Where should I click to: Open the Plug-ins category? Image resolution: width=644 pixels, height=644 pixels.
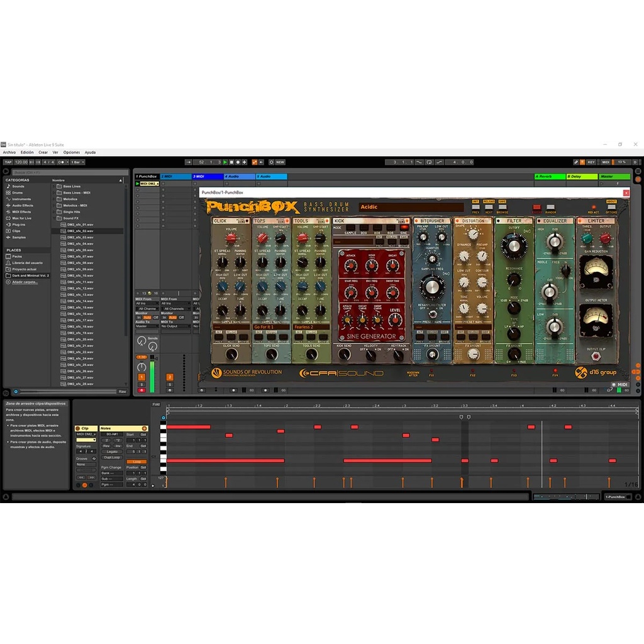coord(18,225)
